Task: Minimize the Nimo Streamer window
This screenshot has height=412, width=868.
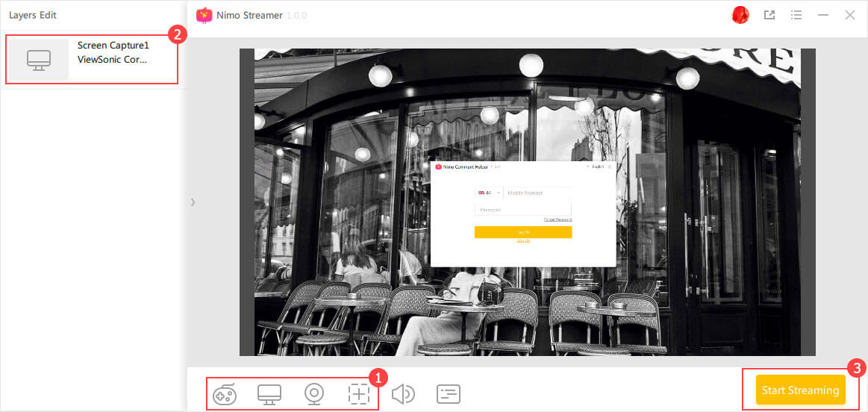Action: (823, 15)
